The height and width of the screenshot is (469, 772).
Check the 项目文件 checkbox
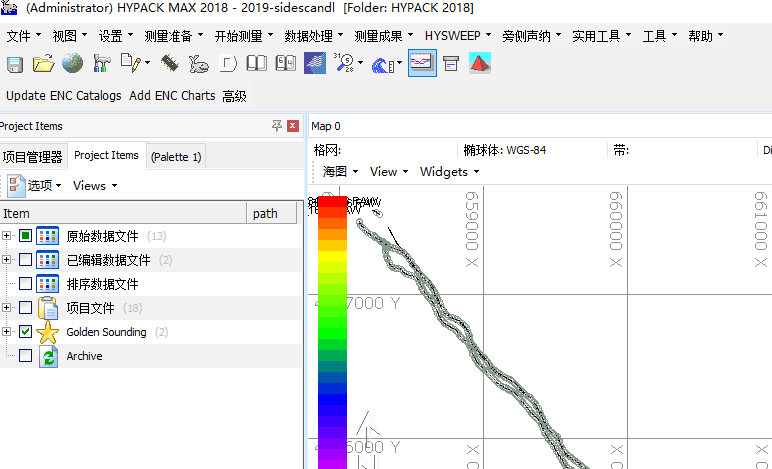click(26, 308)
